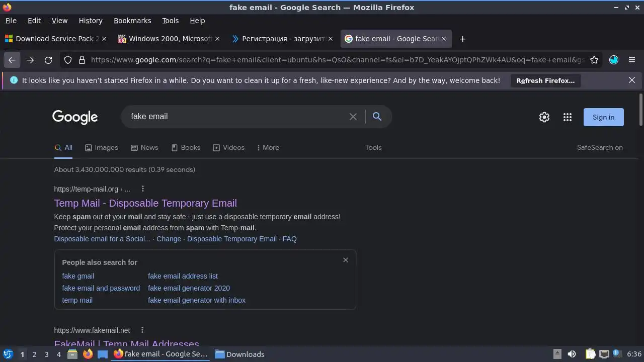This screenshot has width=644, height=362.
Task: Open the network tray icon
Action: click(x=604, y=354)
